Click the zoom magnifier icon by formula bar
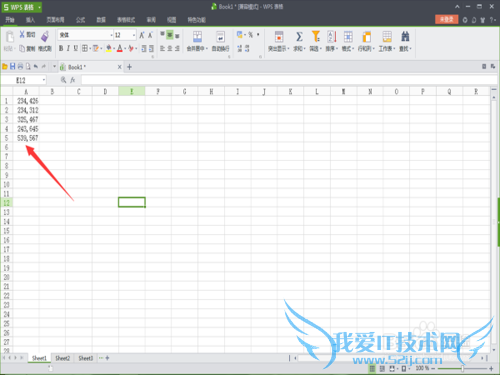The height and width of the screenshot is (375, 500). click(63, 80)
